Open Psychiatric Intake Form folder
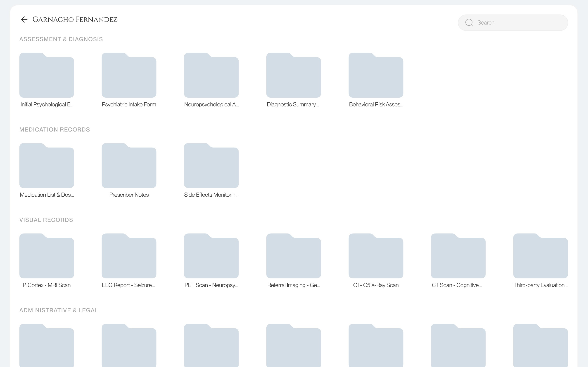The width and height of the screenshot is (588, 367). 129,76
